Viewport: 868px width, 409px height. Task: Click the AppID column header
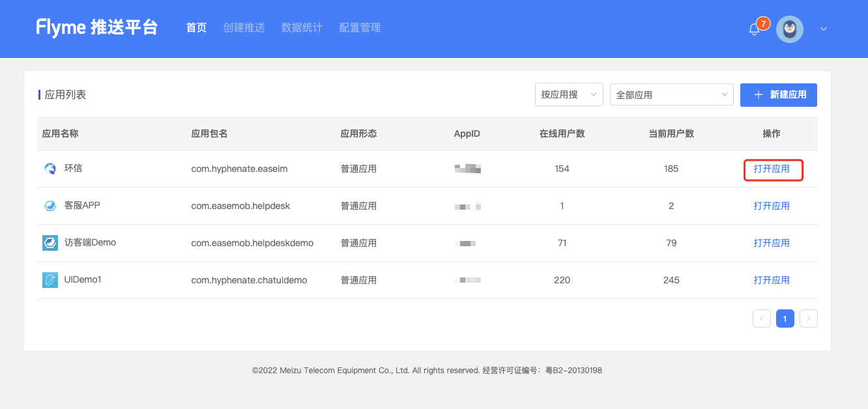(x=467, y=134)
